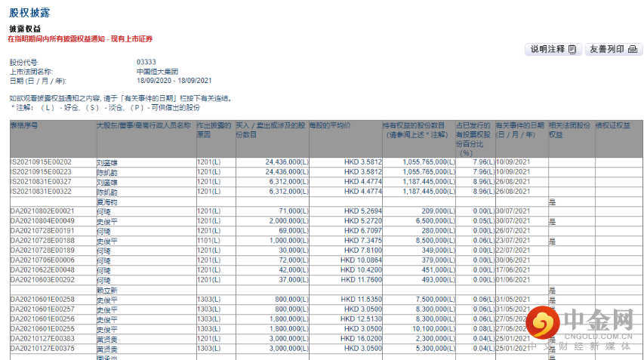The height and width of the screenshot is (360, 644).
Task: Click event date 17/06/2021
Action: (x=513, y=270)
